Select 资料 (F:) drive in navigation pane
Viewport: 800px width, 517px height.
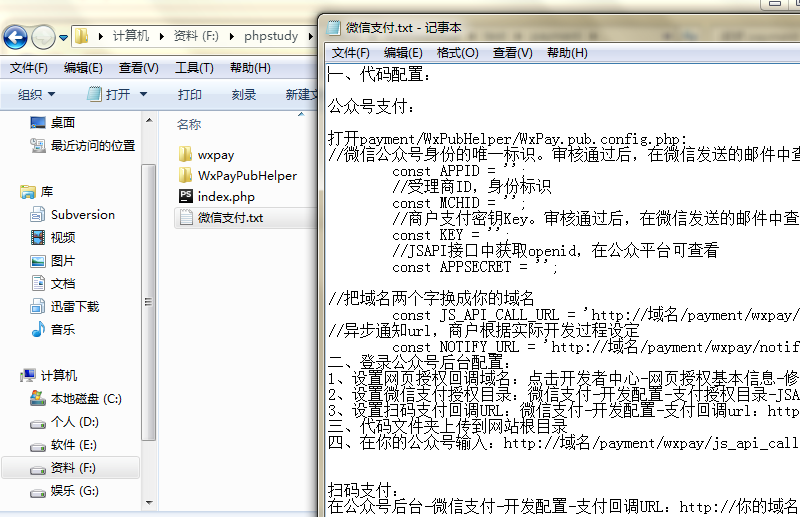70,467
